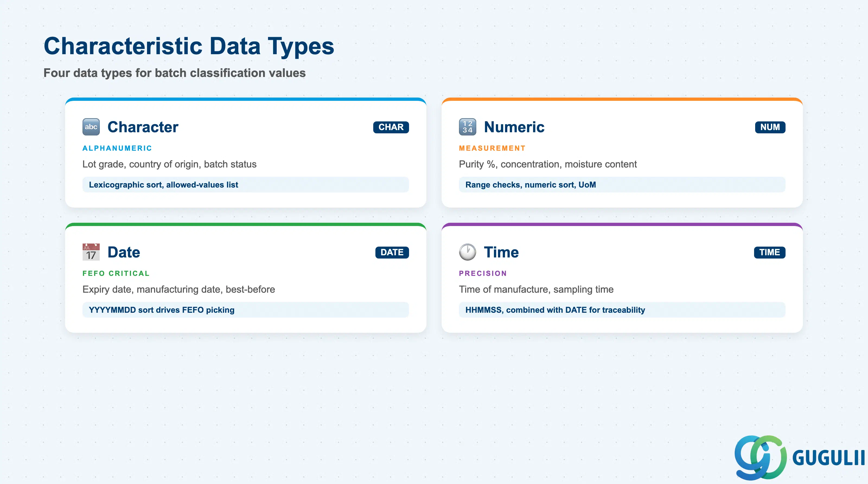Click 'YYYYMMDD sort drives FEFO picking' note
Image resolution: width=868 pixels, height=484 pixels.
[x=246, y=310]
